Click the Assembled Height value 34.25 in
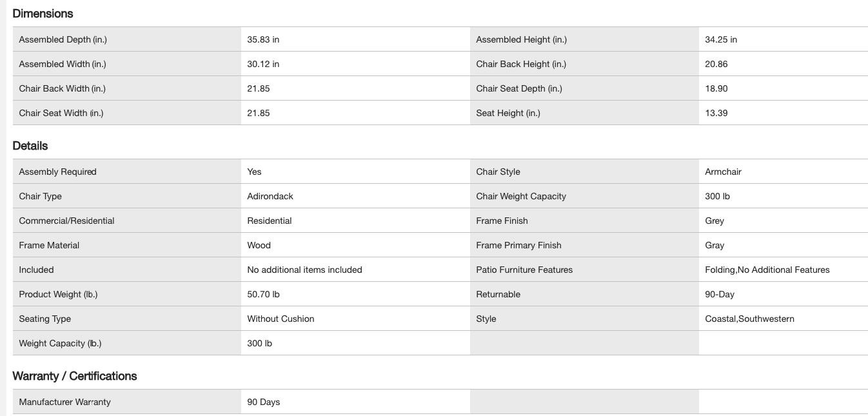 721,39
